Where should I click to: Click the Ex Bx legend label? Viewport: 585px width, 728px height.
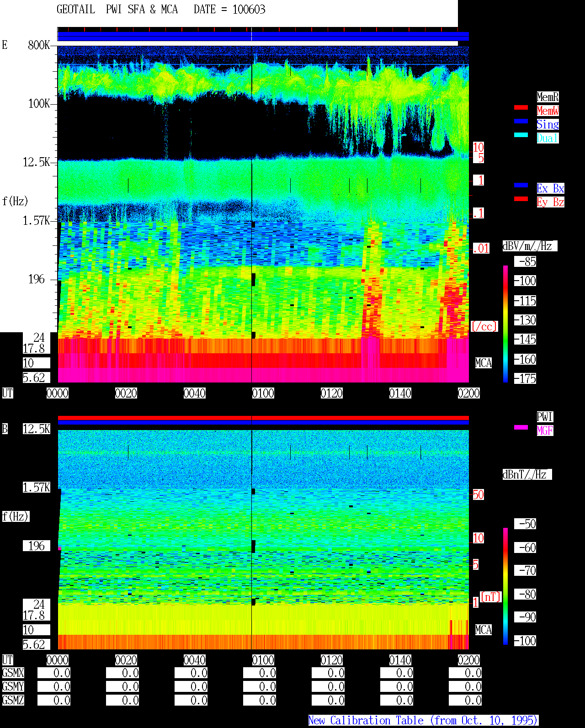[550, 188]
